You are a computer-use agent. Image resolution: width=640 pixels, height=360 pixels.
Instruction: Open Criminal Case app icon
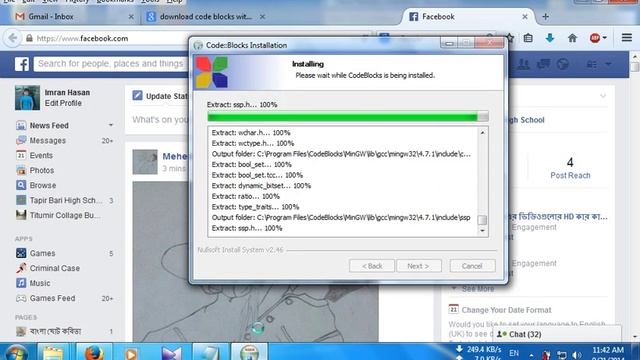point(21,268)
